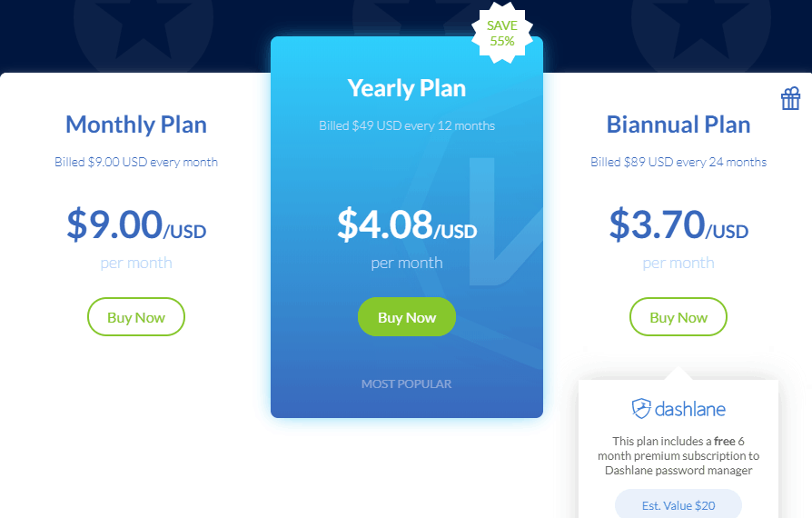Click the Est. Value $20 pill
812x518 pixels.
pyautogui.click(x=678, y=505)
